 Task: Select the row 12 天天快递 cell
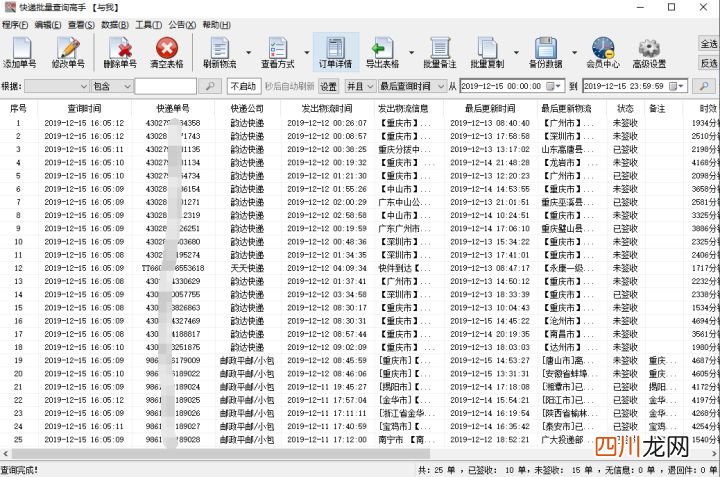(247, 268)
